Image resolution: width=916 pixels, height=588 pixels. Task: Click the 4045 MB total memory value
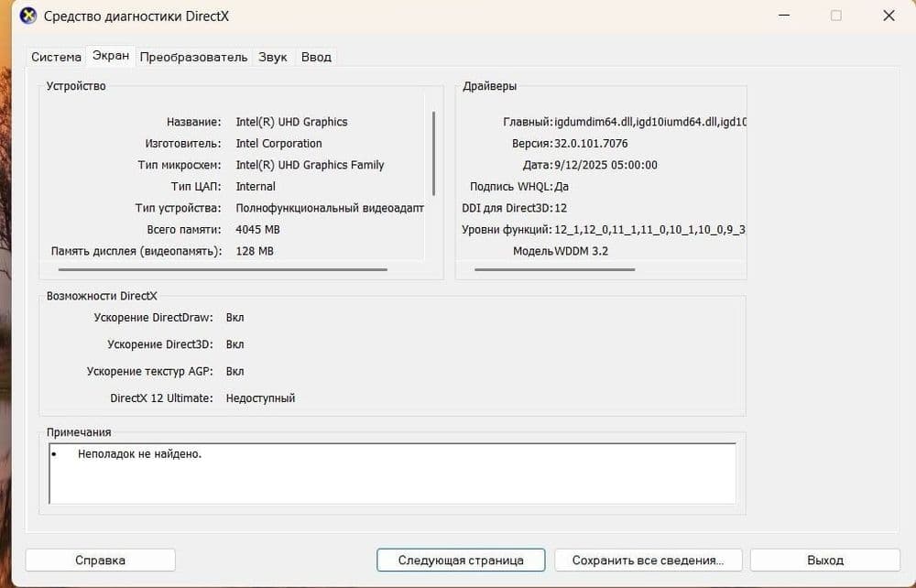click(257, 230)
